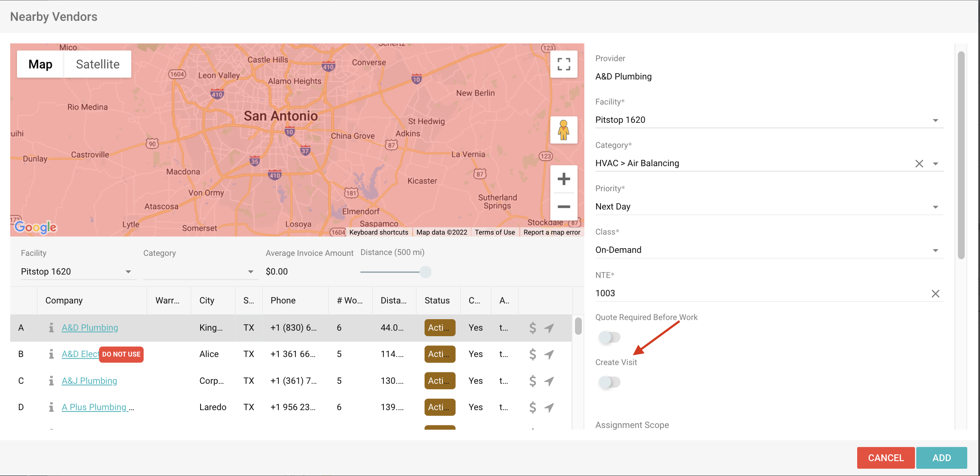Open Keyboard shortcuts on map
The image size is (980, 476).
coord(379,232)
